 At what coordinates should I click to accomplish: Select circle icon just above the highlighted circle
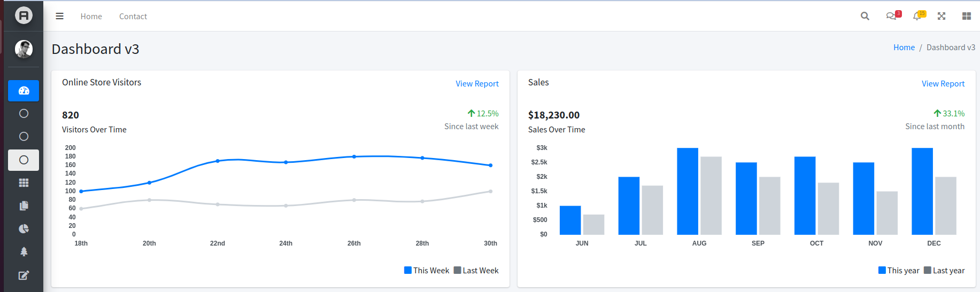click(x=24, y=137)
